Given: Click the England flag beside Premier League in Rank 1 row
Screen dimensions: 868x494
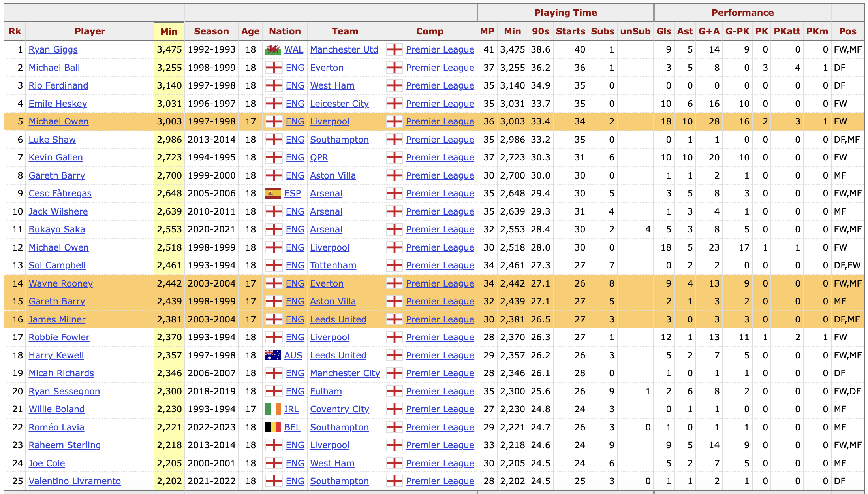Looking at the screenshot, I should click(x=394, y=50).
